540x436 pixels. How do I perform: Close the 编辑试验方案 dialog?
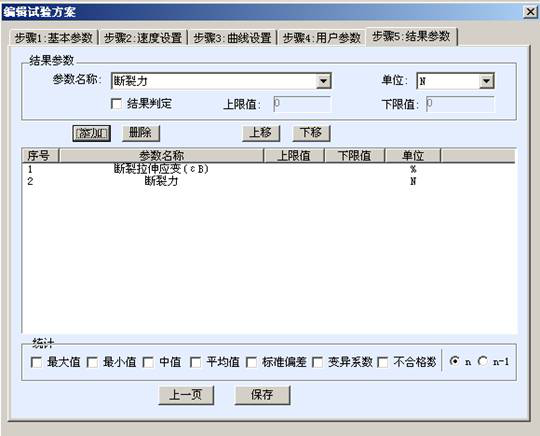pyautogui.click(x=530, y=12)
